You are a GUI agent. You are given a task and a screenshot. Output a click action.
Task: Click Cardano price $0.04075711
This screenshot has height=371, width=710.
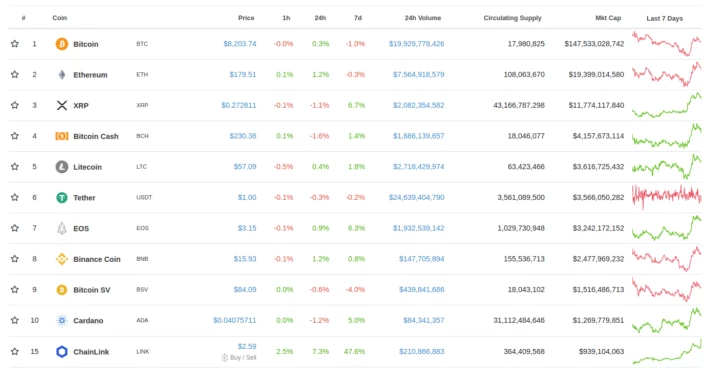tap(235, 321)
